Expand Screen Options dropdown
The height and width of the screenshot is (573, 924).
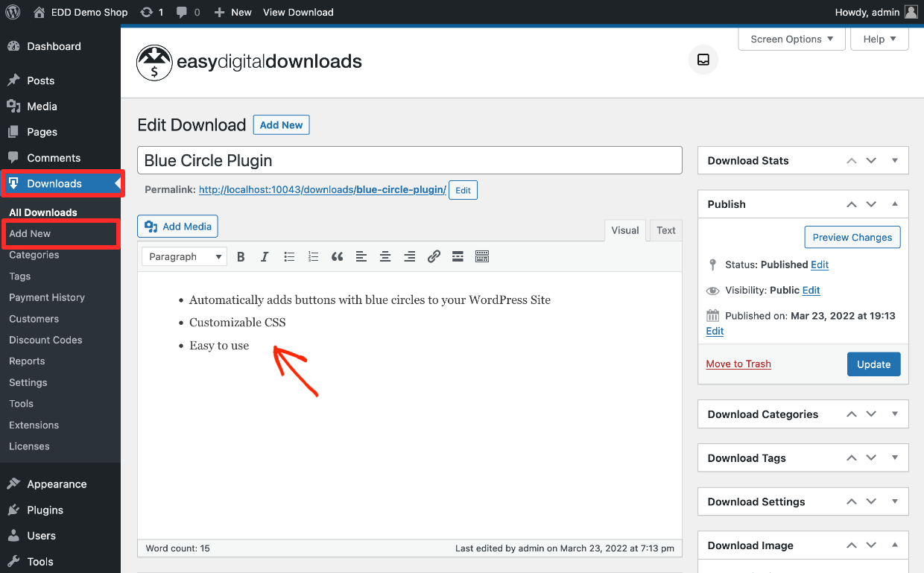tap(792, 39)
